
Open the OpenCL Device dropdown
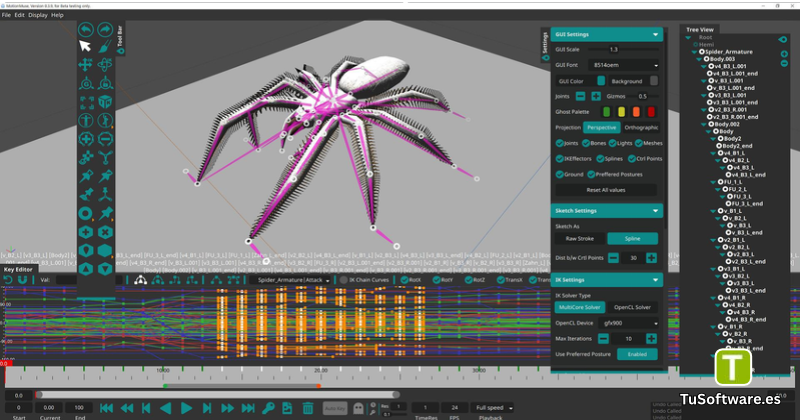click(x=629, y=323)
